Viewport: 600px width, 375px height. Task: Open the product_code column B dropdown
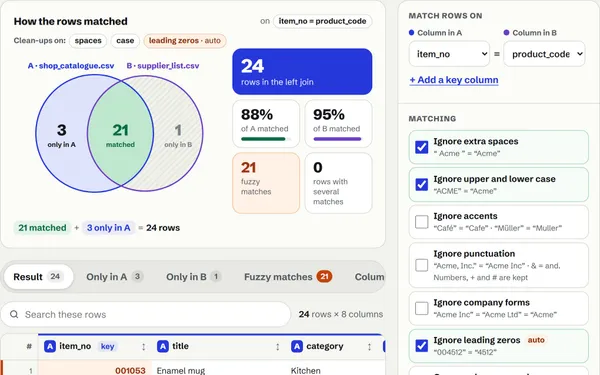click(545, 54)
